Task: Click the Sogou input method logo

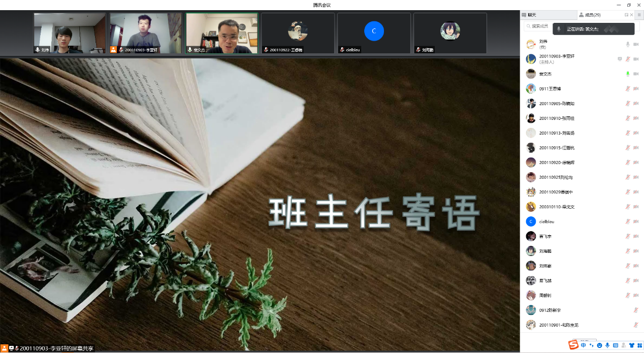Action: (x=573, y=345)
